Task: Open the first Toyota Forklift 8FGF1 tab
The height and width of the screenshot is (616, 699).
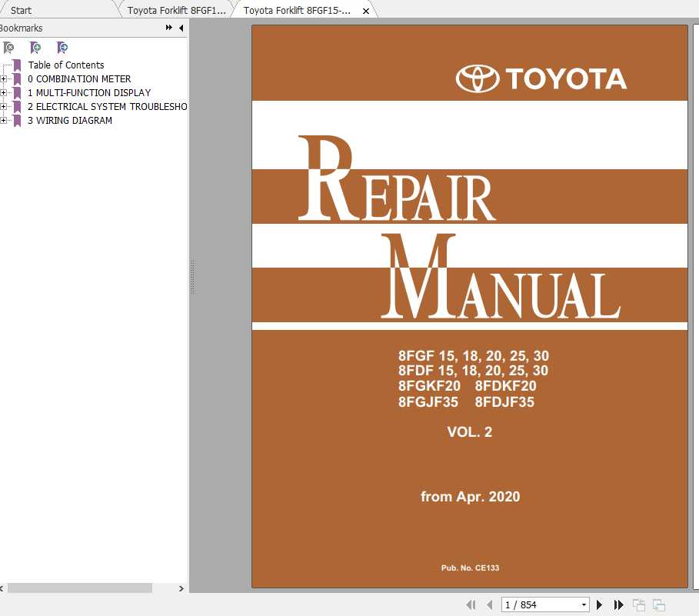Action: click(x=175, y=10)
